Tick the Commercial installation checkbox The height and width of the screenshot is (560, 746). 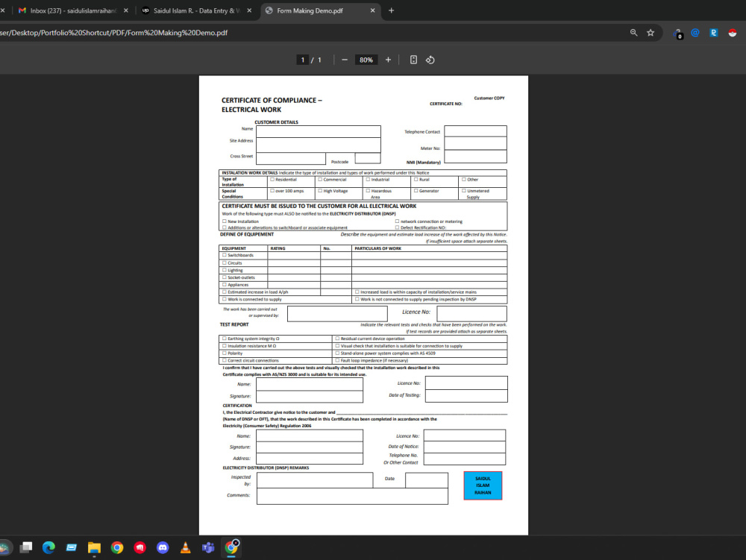coord(320,179)
